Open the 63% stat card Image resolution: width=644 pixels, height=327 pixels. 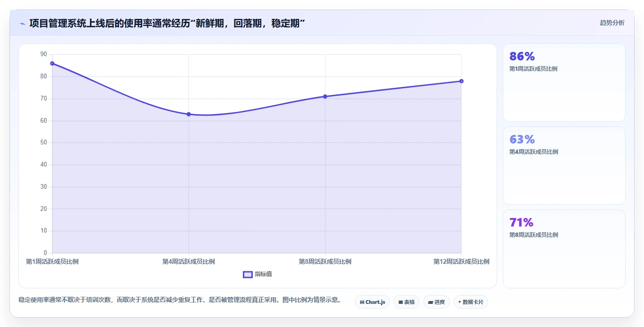coord(564,166)
